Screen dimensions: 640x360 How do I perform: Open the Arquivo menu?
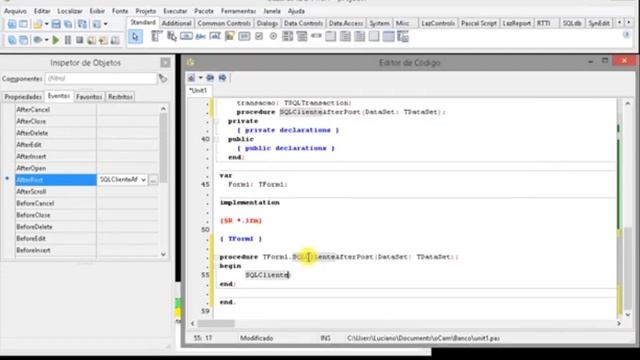15,11
